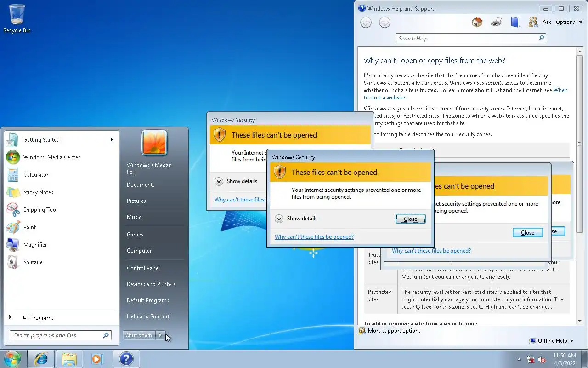Launch Windows Media Player from the taskbar
The height and width of the screenshot is (368, 588).
coord(97,359)
